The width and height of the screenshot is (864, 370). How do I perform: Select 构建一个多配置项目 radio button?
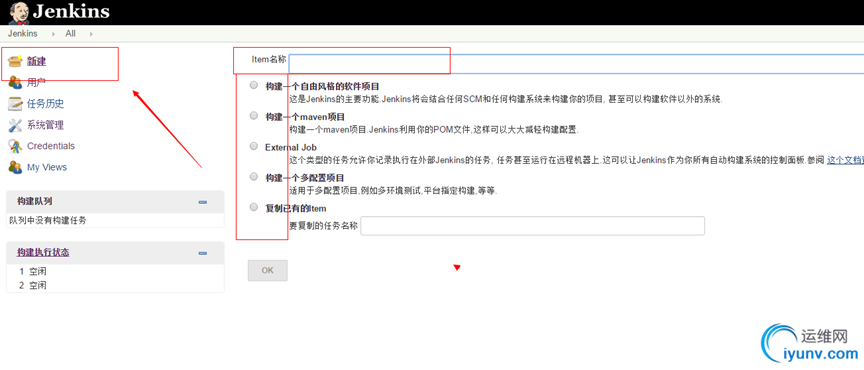tap(253, 176)
